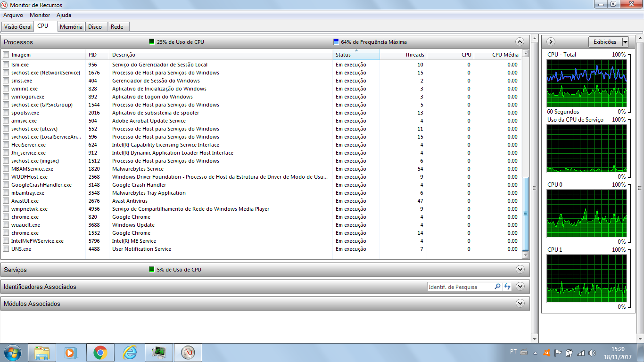The width and height of the screenshot is (644, 362).
Task: Click the refresh search results icon
Action: coord(507,287)
